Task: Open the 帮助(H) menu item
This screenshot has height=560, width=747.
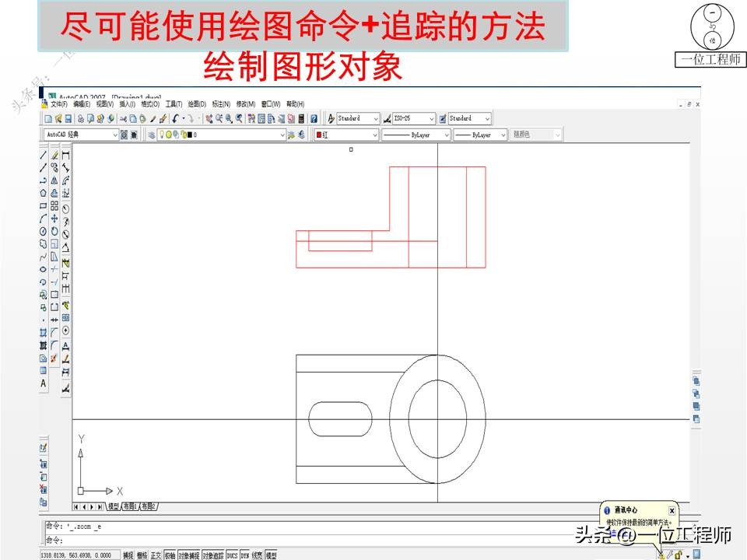Action: click(x=293, y=102)
